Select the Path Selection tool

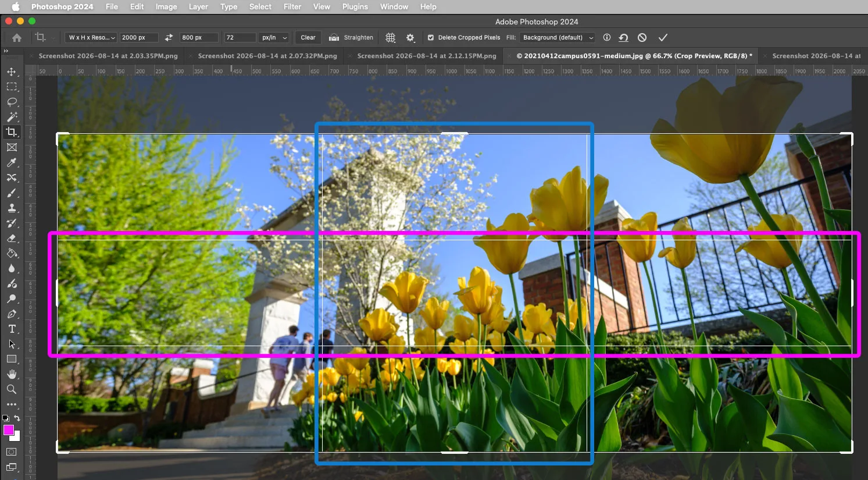[12, 344]
